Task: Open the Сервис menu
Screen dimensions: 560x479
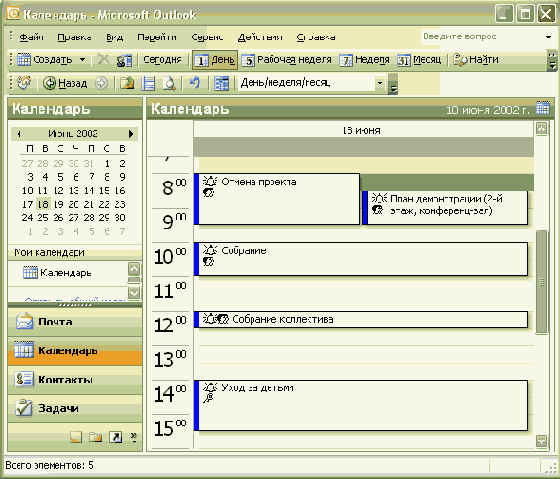Action: pyautogui.click(x=207, y=37)
